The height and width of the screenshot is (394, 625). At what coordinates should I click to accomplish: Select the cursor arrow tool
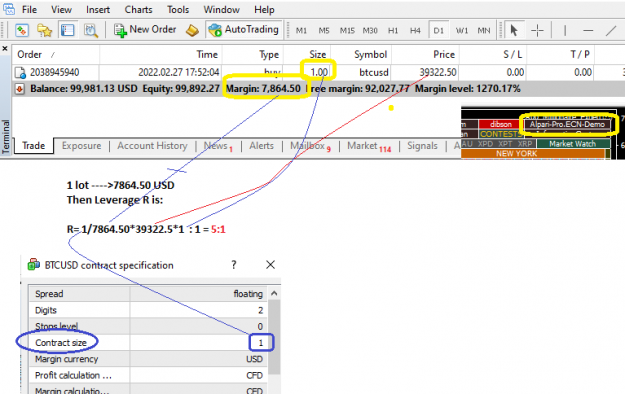click(x=514, y=30)
